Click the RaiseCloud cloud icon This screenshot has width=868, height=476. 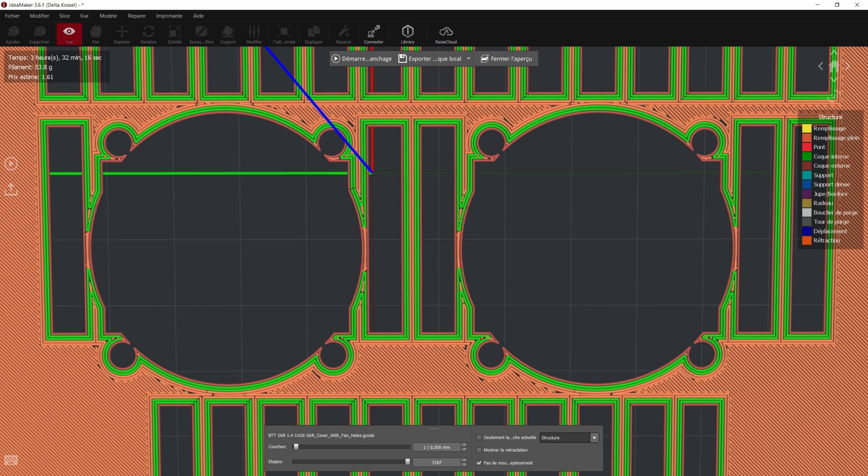coord(445,32)
